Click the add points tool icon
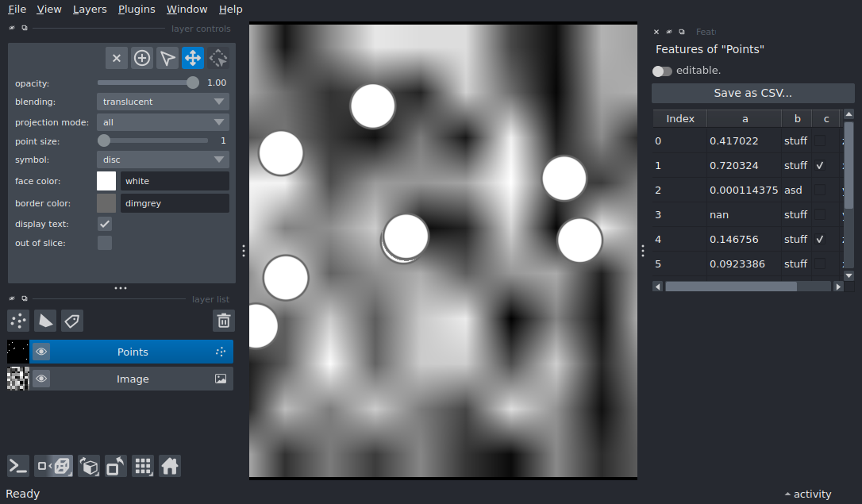This screenshot has width=862, height=504. point(142,58)
